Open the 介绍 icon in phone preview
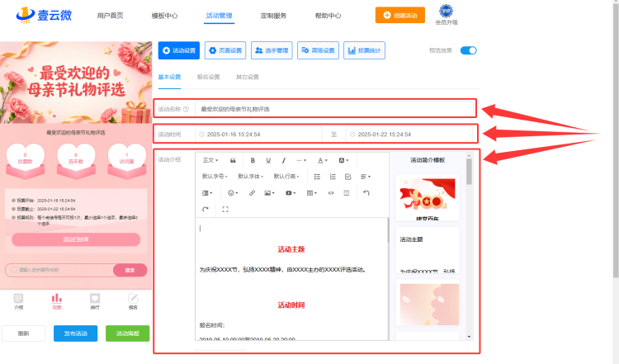 [x=18, y=301]
